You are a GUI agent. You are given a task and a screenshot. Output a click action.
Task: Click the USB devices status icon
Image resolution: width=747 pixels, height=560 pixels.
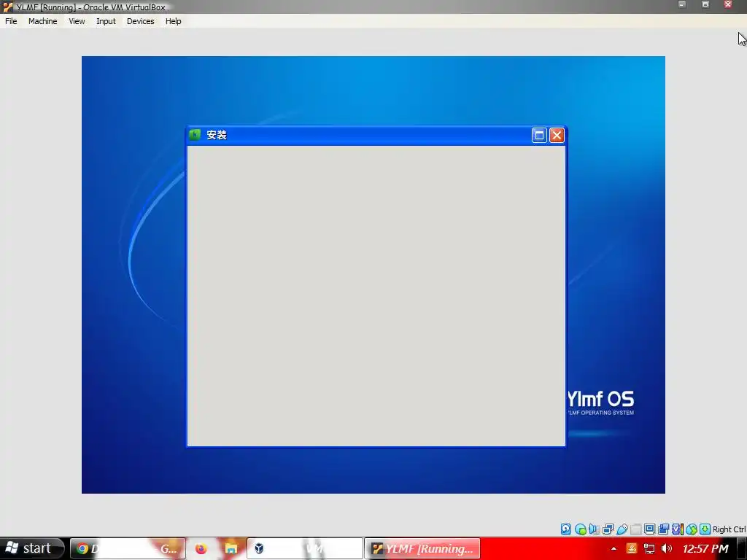click(622, 529)
